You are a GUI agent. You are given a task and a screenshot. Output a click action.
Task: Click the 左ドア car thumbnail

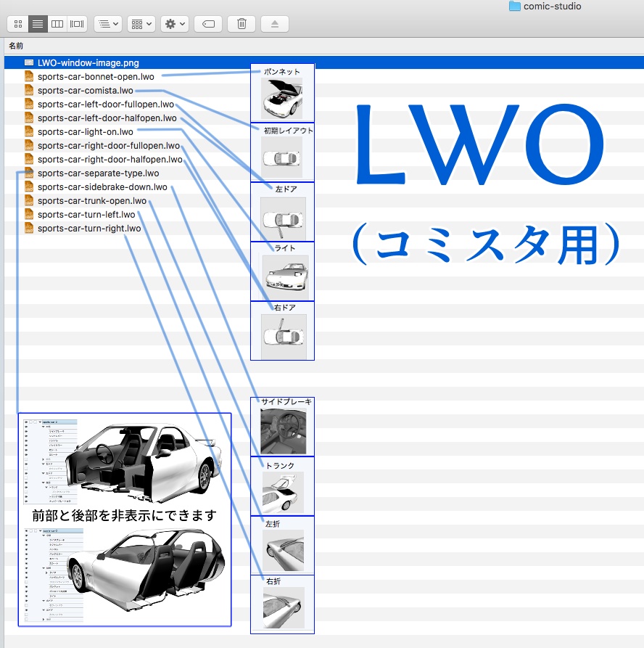pos(284,218)
